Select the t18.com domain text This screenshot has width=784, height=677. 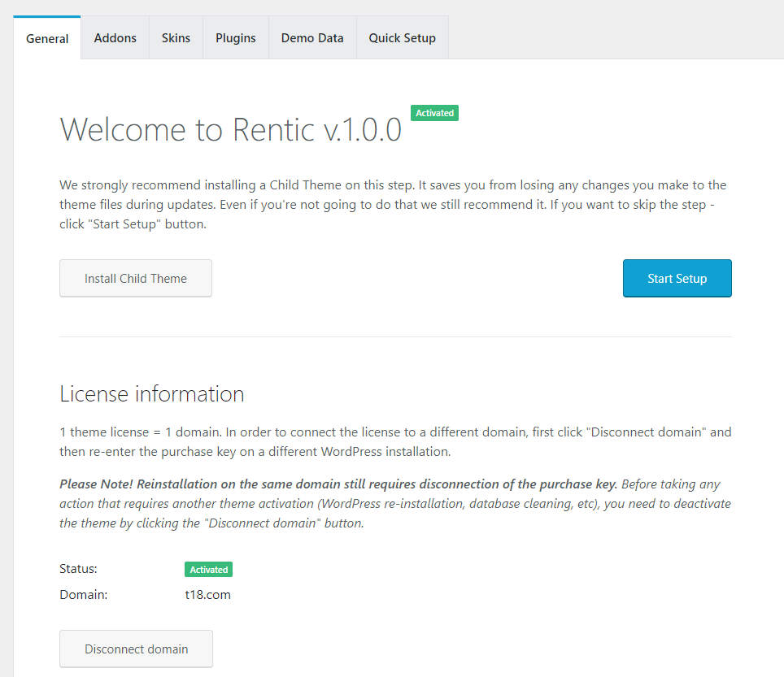coord(207,595)
